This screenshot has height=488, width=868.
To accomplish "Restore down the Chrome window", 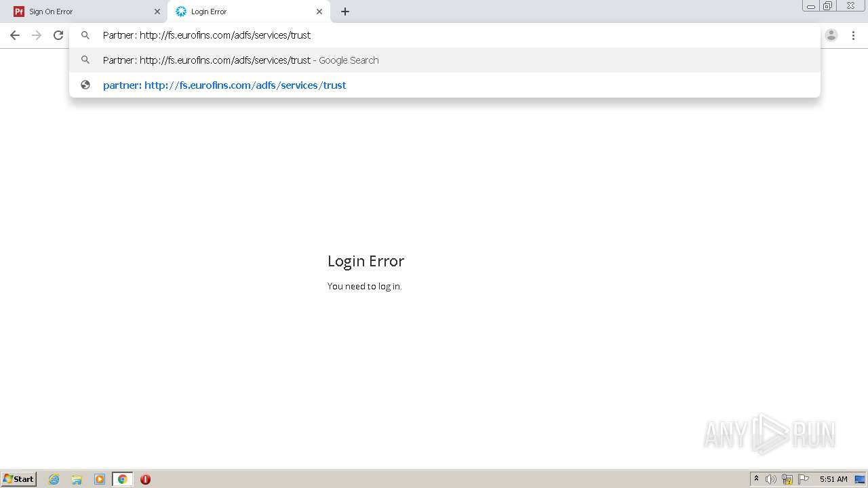I will pos(828,6).
